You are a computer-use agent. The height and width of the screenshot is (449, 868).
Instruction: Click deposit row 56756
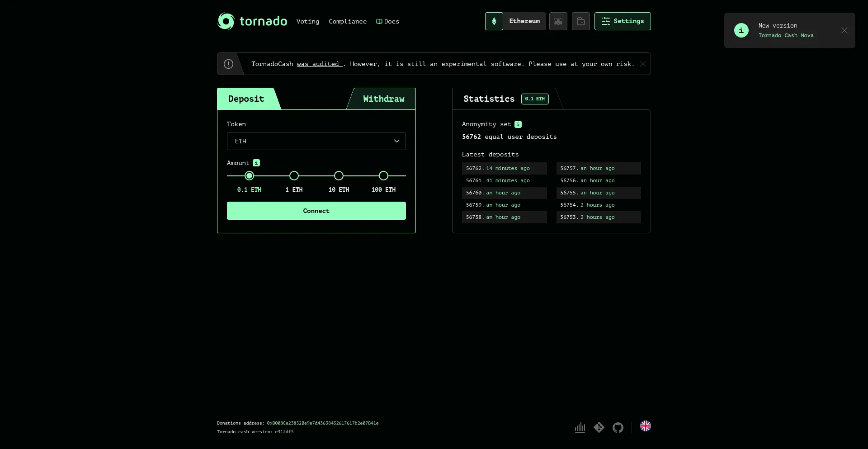point(599,180)
